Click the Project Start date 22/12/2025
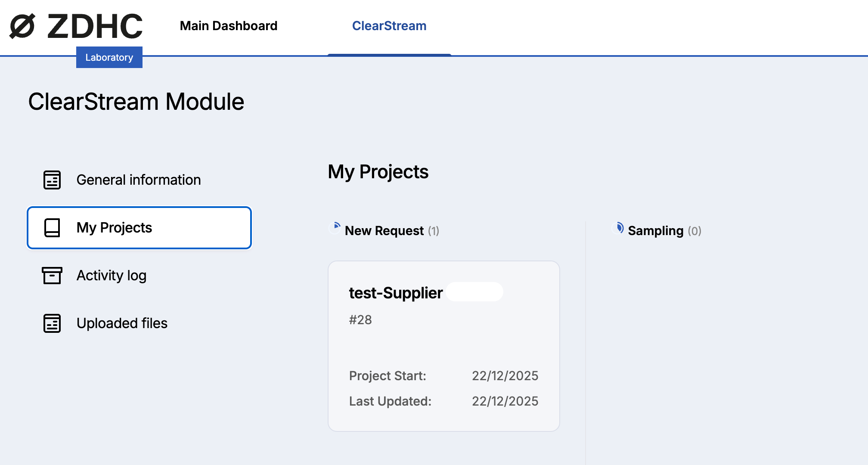The width and height of the screenshot is (868, 465). coord(505,376)
